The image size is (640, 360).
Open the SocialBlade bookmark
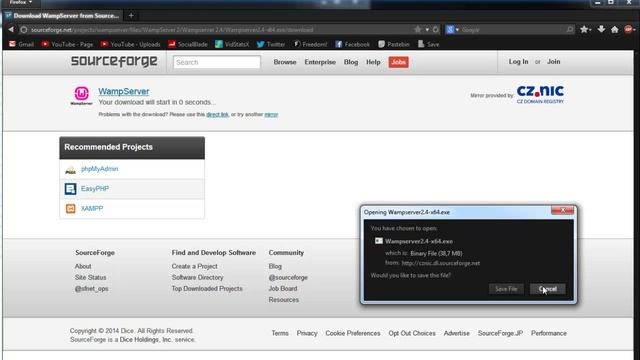[x=188, y=44]
